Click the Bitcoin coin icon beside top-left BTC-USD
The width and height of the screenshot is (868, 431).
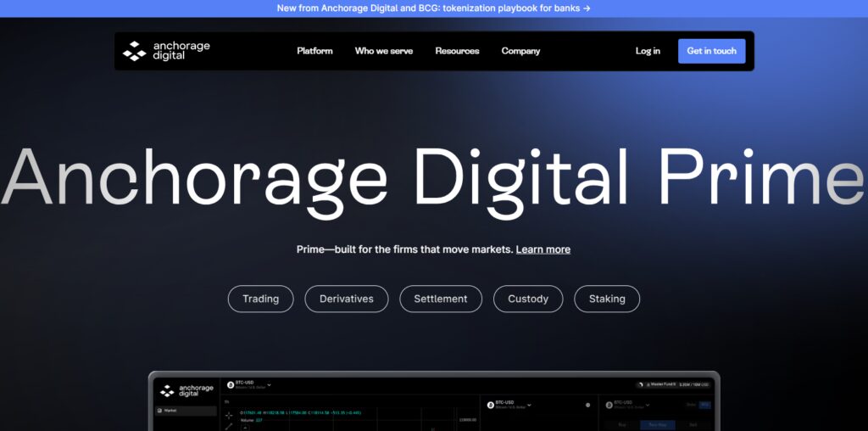(231, 384)
